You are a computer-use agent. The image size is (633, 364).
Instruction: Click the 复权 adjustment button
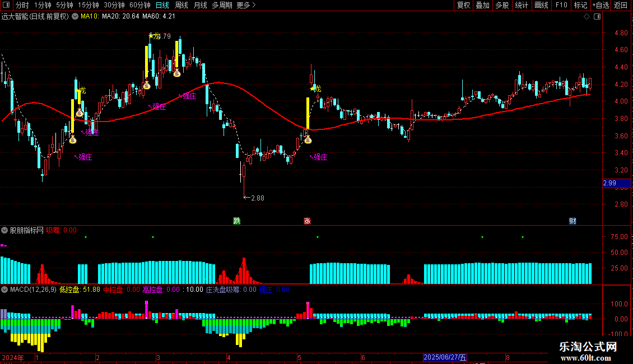tap(463, 5)
